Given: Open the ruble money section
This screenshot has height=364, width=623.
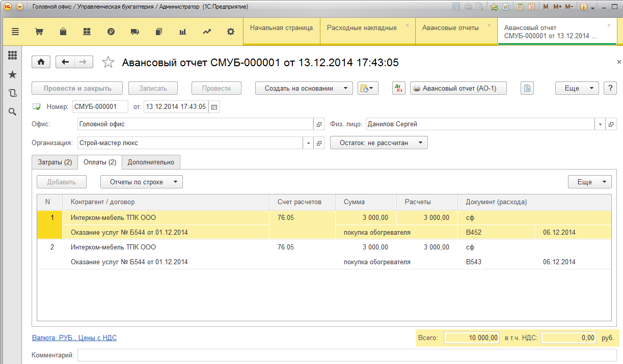Looking at the screenshot, I should pos(111,32).
